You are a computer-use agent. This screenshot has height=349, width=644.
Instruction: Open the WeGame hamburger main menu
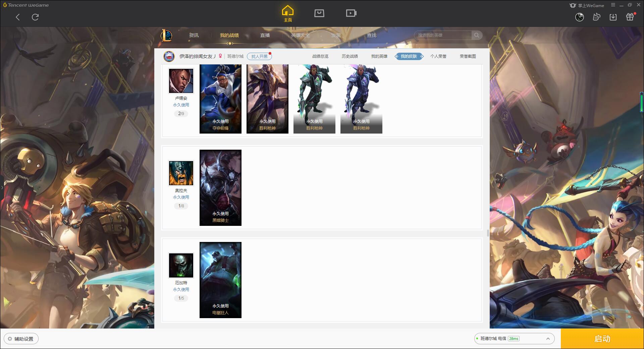click(x=613, y=5)
